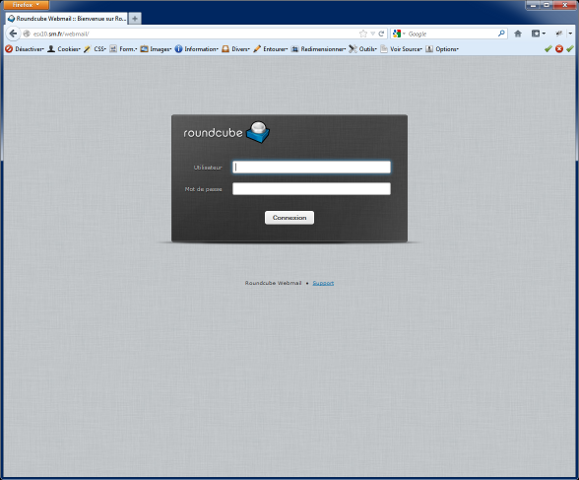Click the site identity globe icon
Viewport: 579px width, 480px height.
27,34
